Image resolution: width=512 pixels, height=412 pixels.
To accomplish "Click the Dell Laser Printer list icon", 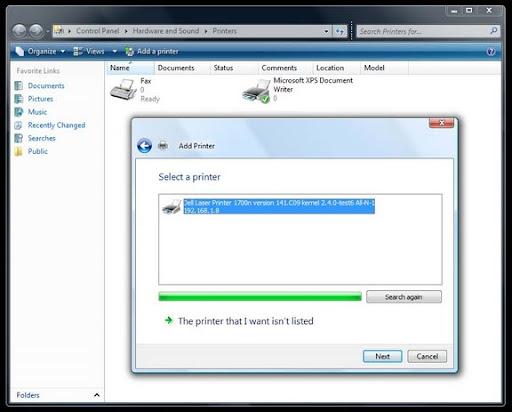I will [171, 206].
